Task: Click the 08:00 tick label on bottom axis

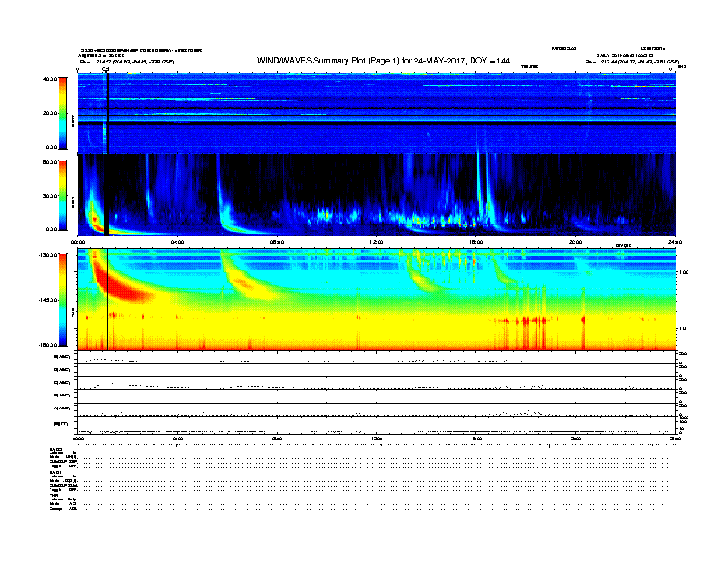Action: pyautogui.click(x=277, y=439)
